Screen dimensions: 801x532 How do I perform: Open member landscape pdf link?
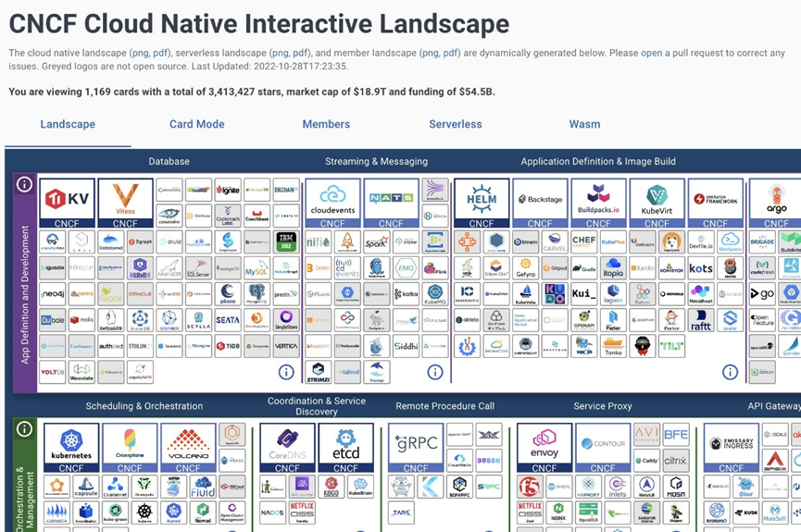coord(450,53)
